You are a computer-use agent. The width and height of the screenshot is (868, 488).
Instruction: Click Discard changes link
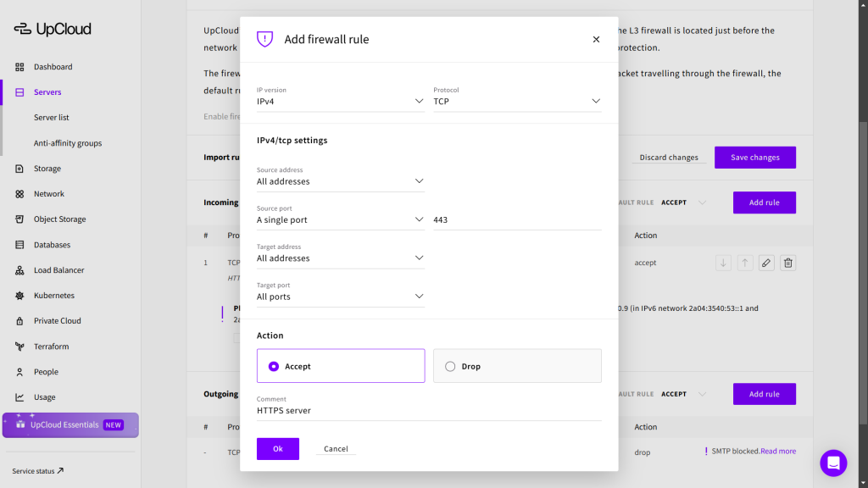click(x=669, y=158)
